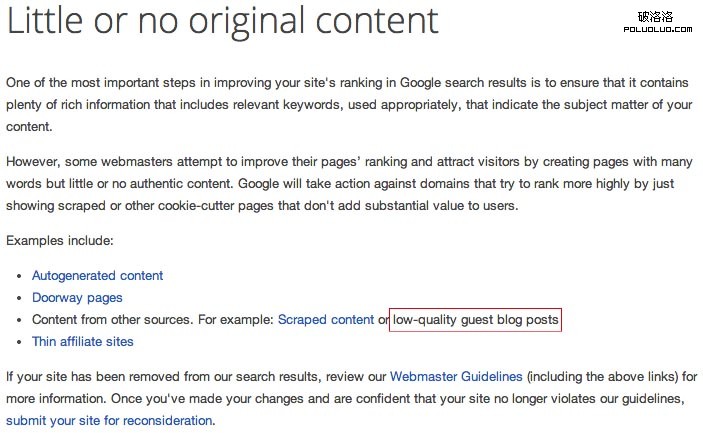Viewport: 703px width, 433px height.
Task: Click the bullet beside Autogenerated content
Action: (x=19, y=276)
